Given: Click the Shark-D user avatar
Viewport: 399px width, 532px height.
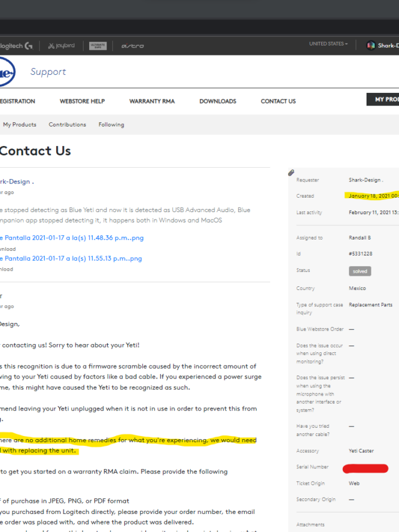Looking at the screenshot, I should [371, 45].
